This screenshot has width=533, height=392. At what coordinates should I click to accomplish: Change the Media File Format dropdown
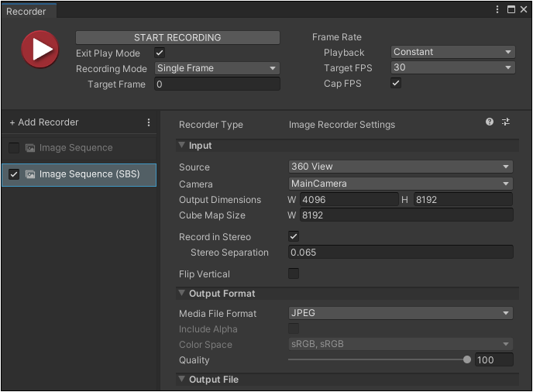400,313
